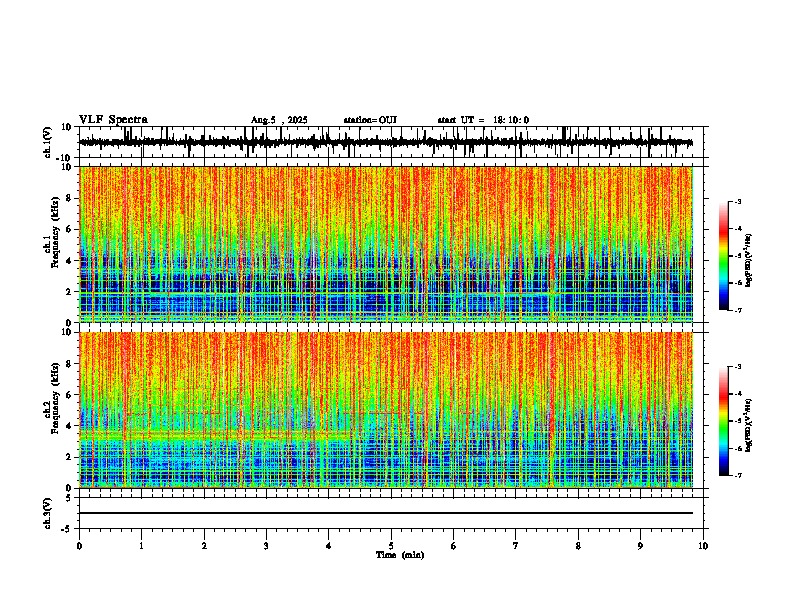Image resolution: width=792 pixels, height=612 pixels.
Task: Click the "6" tick on the Time axis
Action: pos(454,546)
